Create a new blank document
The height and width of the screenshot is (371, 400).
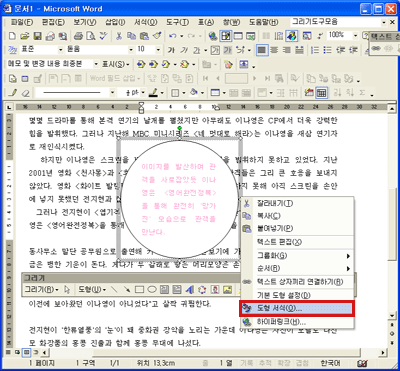[12, 36]
